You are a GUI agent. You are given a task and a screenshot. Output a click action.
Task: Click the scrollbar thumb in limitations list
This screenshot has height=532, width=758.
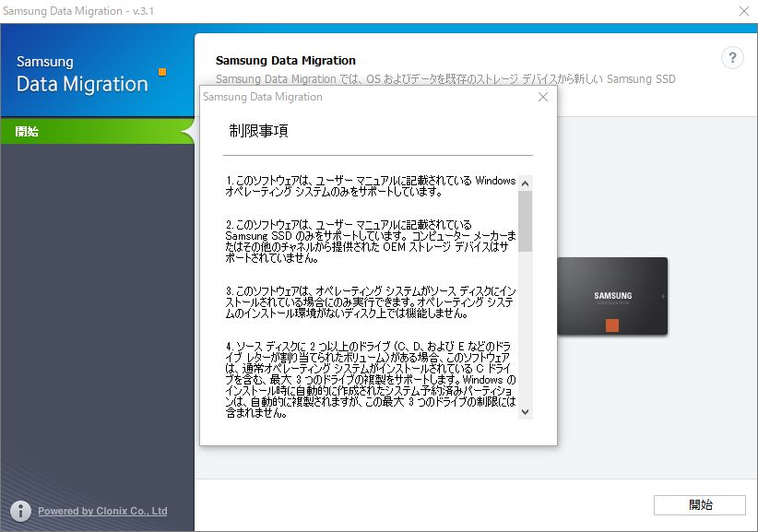[525, 221]
